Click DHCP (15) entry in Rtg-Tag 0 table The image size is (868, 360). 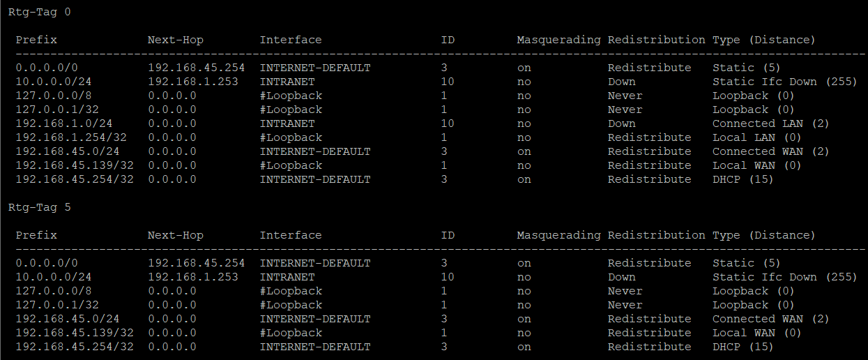(743, 179)
